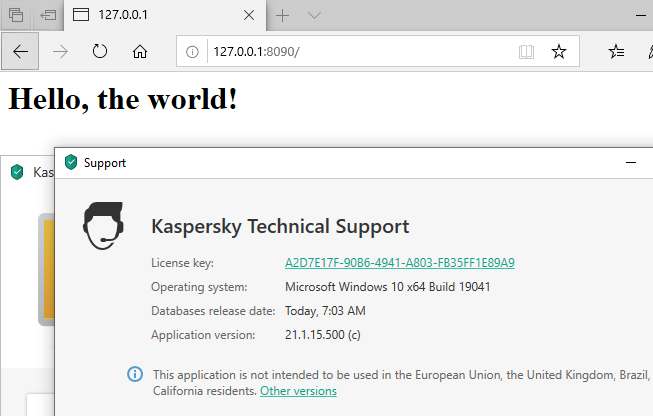Click the Kaspersky shield in the Support title bar
Viewport: 653px width, 416px height.
tap(70, 162)
